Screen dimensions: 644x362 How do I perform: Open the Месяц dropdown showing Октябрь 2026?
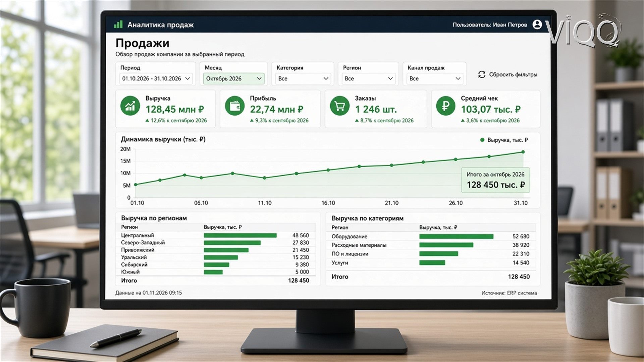pos(234,78)
